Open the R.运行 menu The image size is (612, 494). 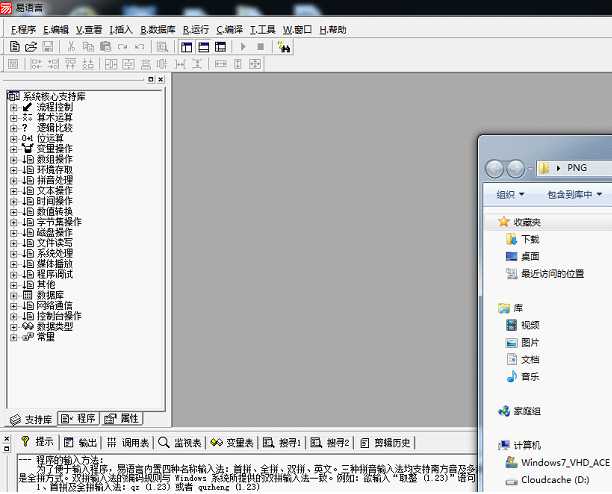tap(196, 30)
